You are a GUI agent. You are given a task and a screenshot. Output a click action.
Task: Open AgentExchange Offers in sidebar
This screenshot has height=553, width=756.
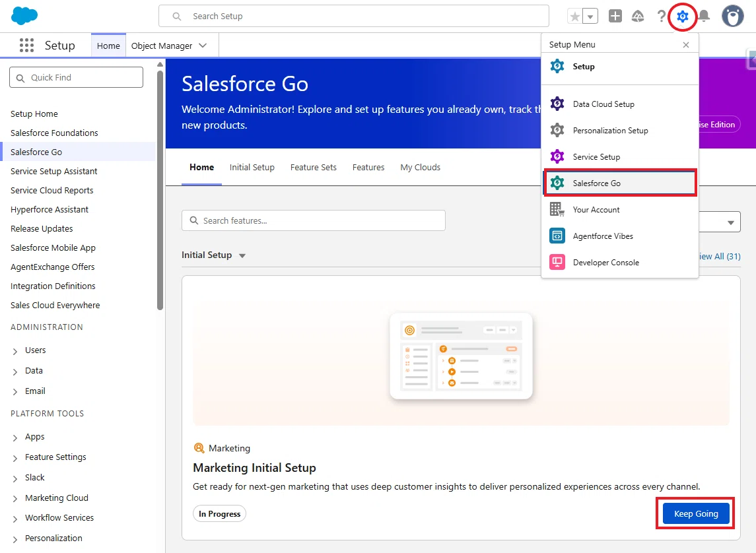point(53,267)
